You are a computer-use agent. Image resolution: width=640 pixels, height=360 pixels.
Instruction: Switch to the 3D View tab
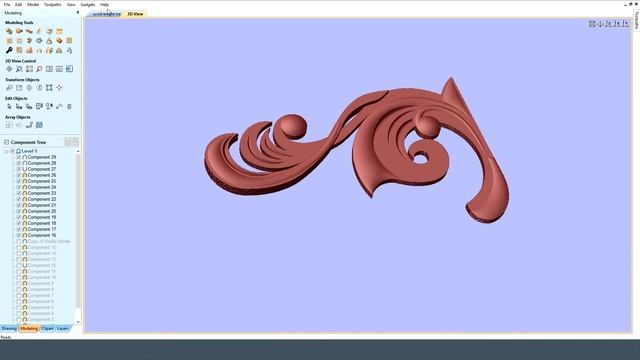point(135,14)
